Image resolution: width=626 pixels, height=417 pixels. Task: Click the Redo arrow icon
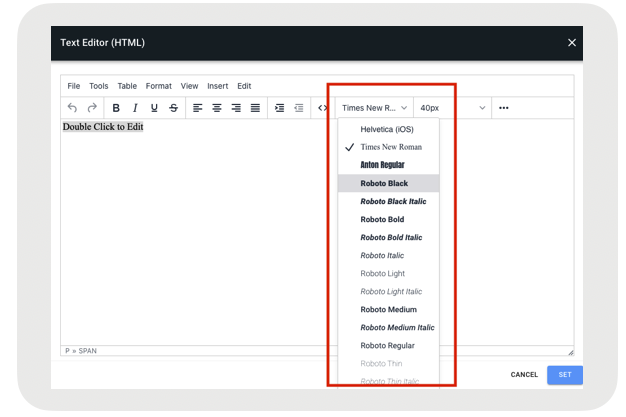coord(92,108)
